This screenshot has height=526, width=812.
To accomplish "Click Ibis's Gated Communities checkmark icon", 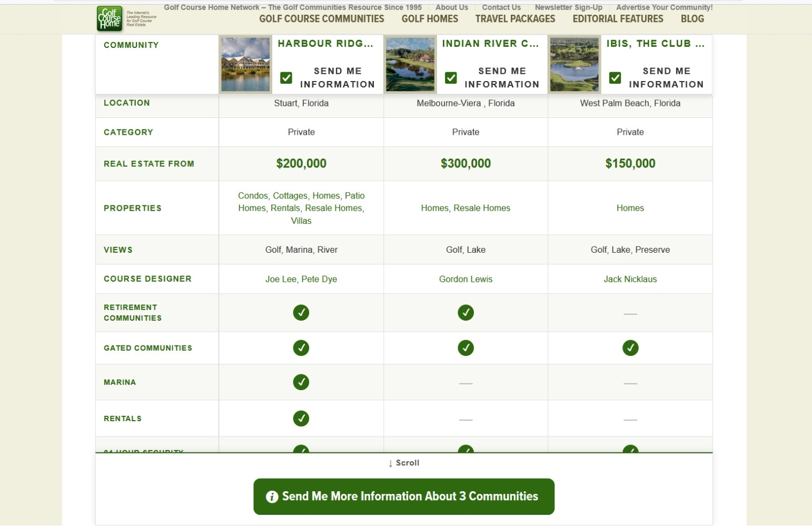I will (x=630, y=348).
